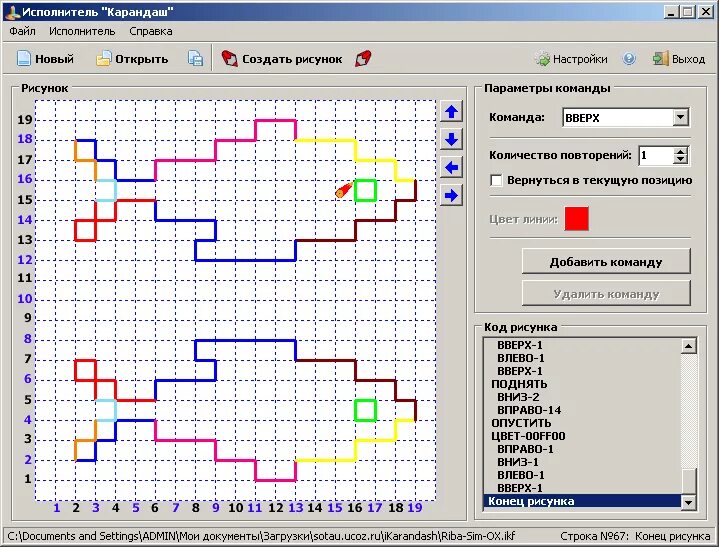Screen dimensions: 719x547
Task: Click the blue help question icon
Action: click(629, 59)
